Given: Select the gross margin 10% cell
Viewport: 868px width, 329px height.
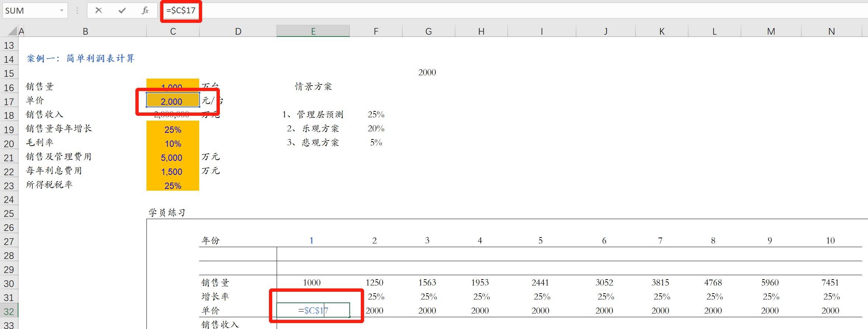Looking at the screenshot, I should (172, 143).
